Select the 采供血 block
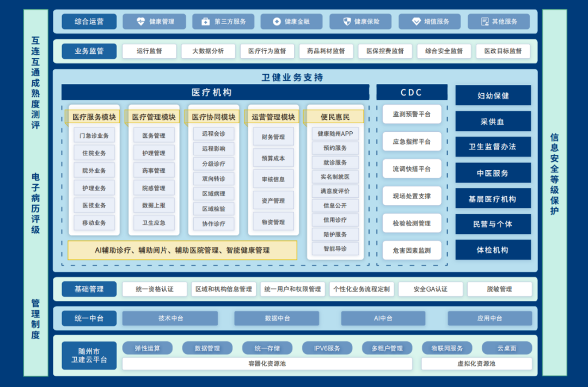Screen dimensions: 588x387 (x=493, y=122)
